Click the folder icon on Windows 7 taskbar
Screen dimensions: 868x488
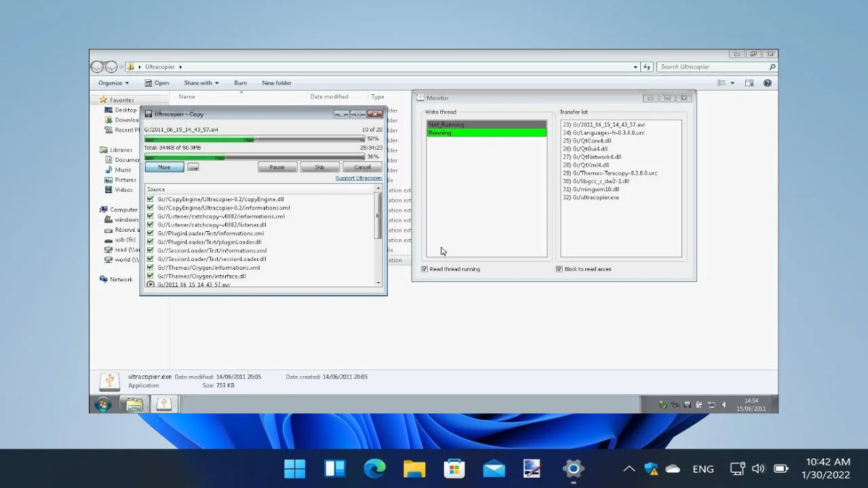point(134,405)
